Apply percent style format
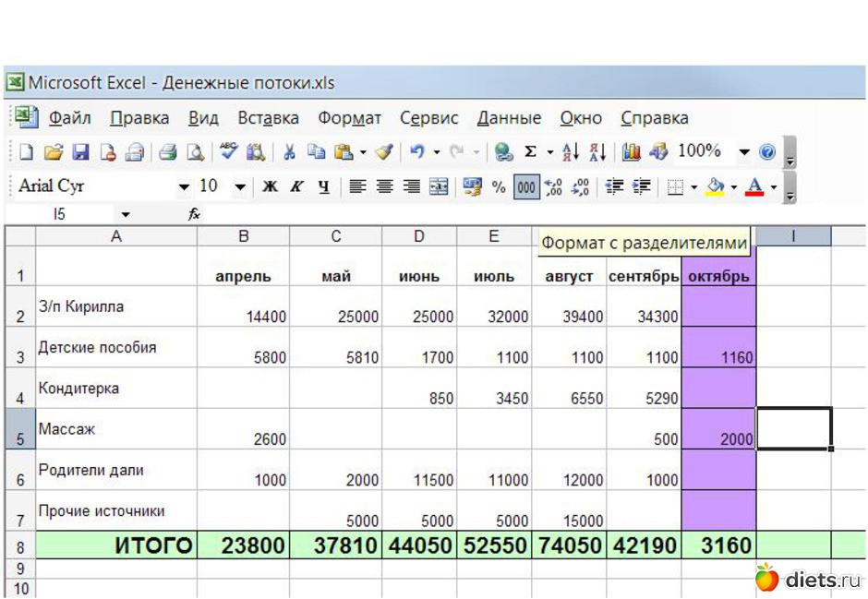This screenshot has height=599, width=868. (x=499, y=186)
